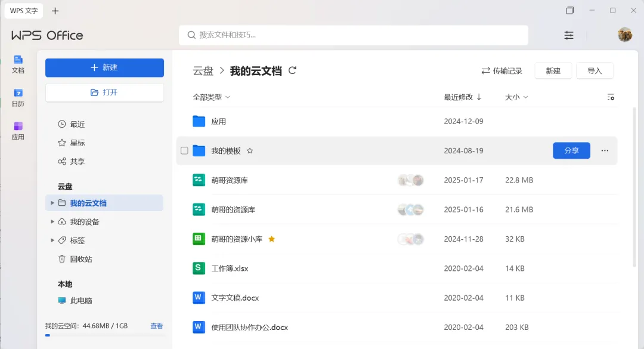The width and height of the screenshot is (644, 349).
Task: Click the 导入 import button
Action: 595,71
